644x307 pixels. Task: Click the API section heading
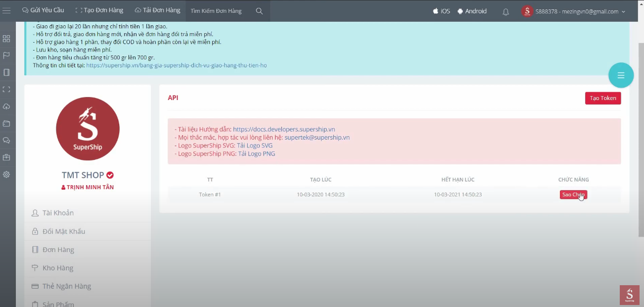173,98
